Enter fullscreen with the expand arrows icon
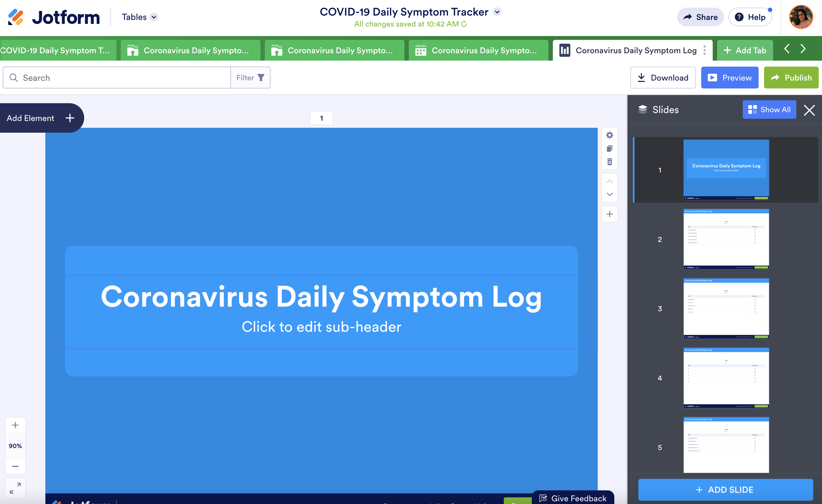The image size is (822, 504). click(15, 488)
